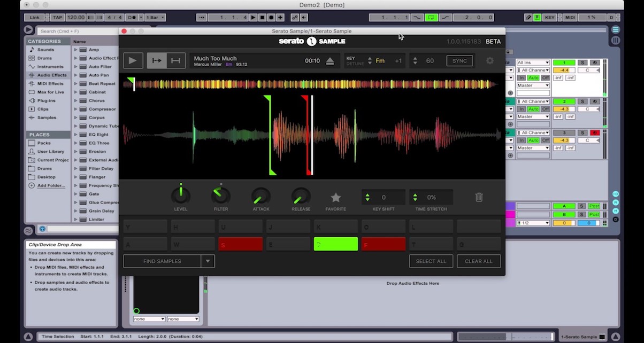Screen dimensions: 644x343
Task: Click SELECT ALL button
Action: pyautogui.click(x=431, y=261)
